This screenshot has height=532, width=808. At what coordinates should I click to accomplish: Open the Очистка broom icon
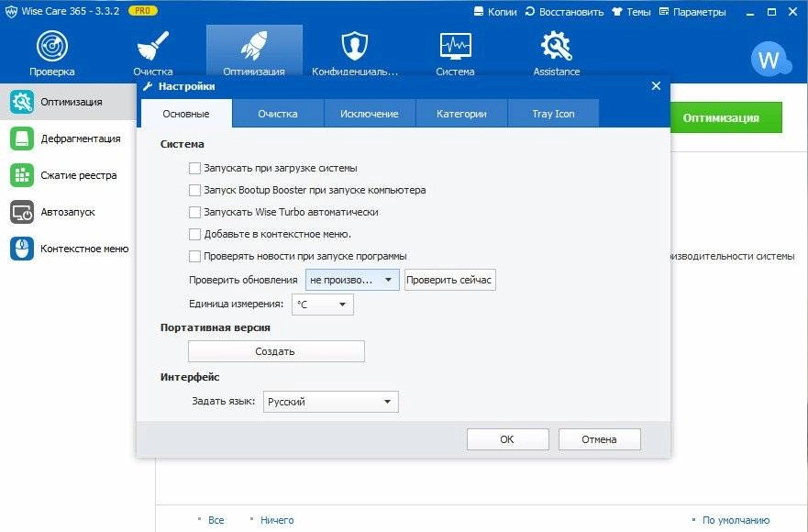[x=153, y=47]
